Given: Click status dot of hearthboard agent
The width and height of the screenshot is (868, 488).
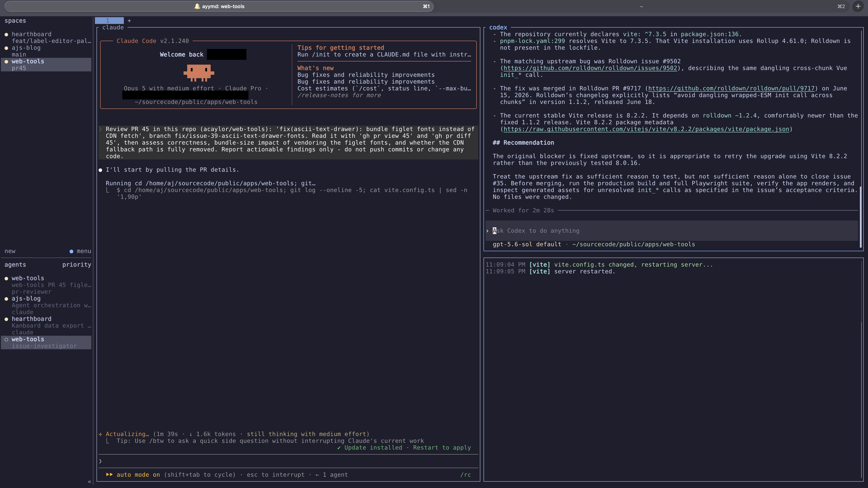Looking at the screenshot, I should tap(6, 319).
